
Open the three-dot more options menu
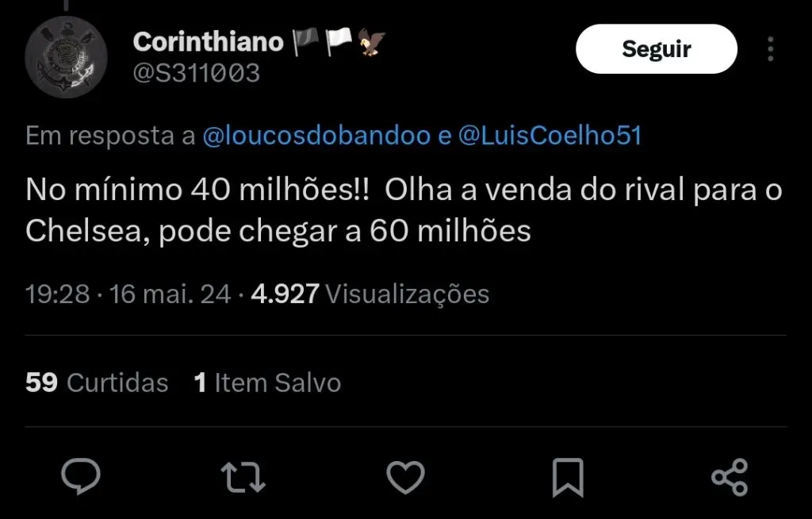click(x=771, y=49)
